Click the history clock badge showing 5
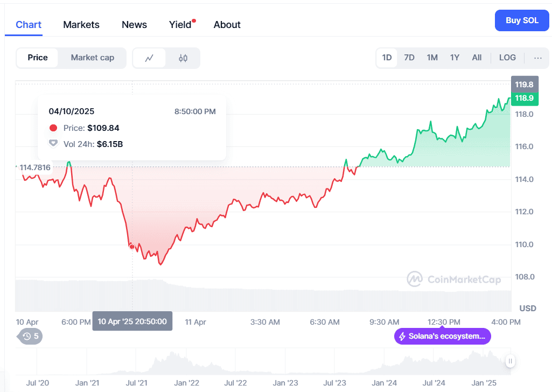This screenshot has width=552, height=392. 29,336
